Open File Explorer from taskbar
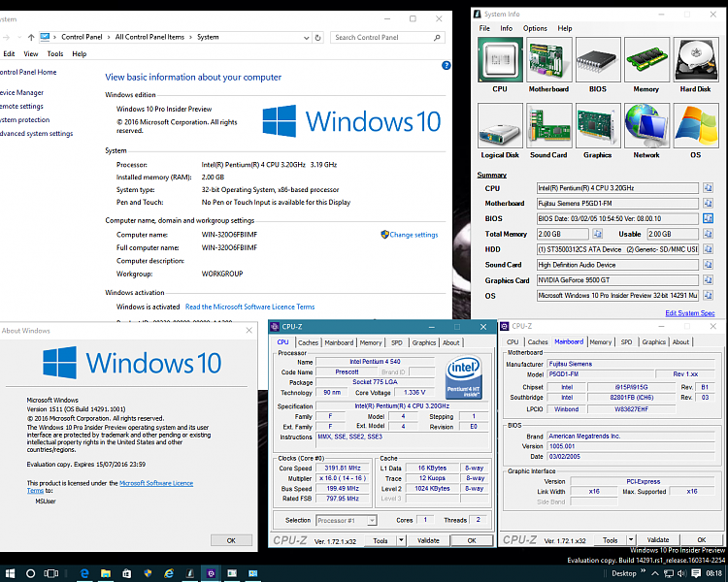 tap(106, 573)
